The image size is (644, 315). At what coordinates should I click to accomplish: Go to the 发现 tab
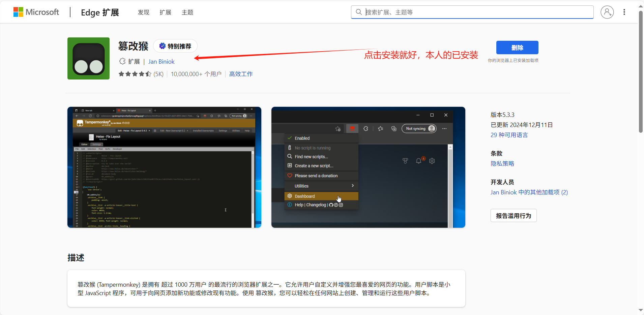click(x=144, y=12)
